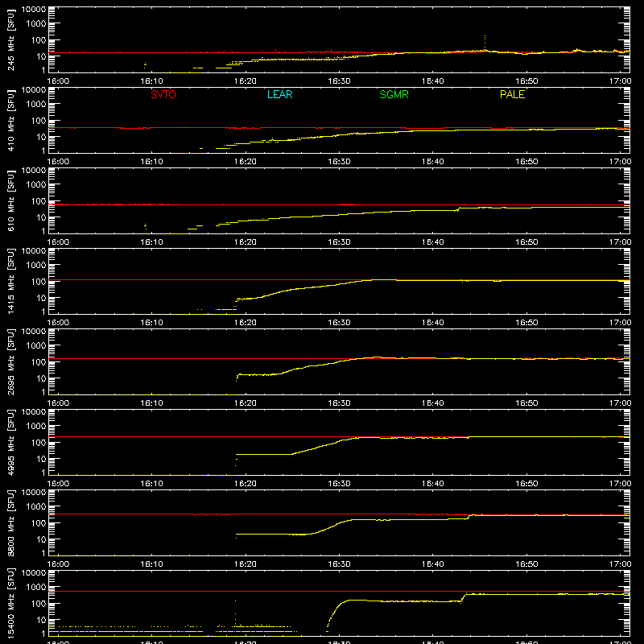Click the 17:00 tick under the 410 MHz panel
Image resolution: width=644 pixels, height=644 pixels.
[x=620, y=162]
